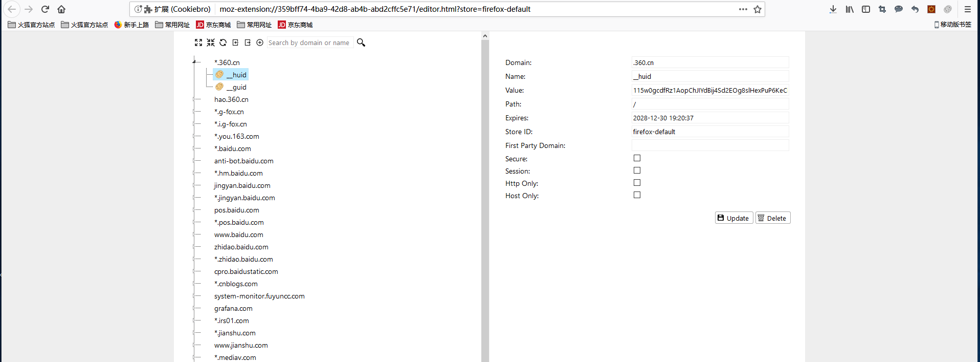
Task: Refresh the cookie list
Action: click(x=223, y=42)
